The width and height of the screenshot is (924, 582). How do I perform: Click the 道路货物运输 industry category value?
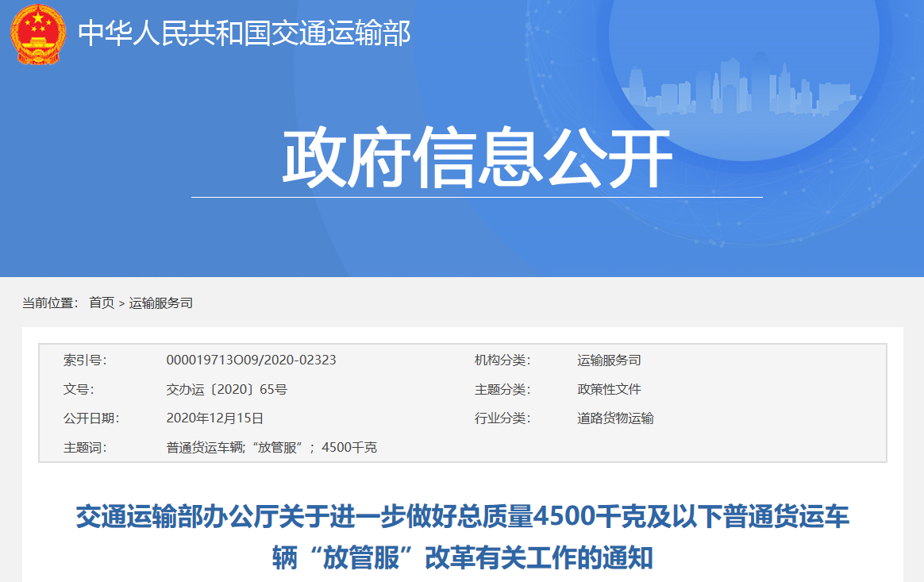[x=615, y=418]
